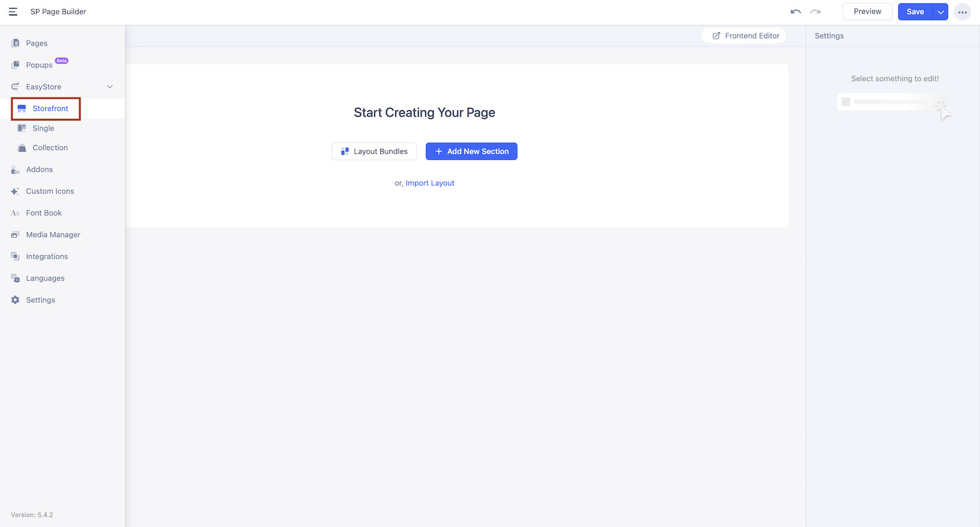This screenshot has height=527, width=980.
Task: Select the Storefront shop icon
Action: [x=22, y=109]
